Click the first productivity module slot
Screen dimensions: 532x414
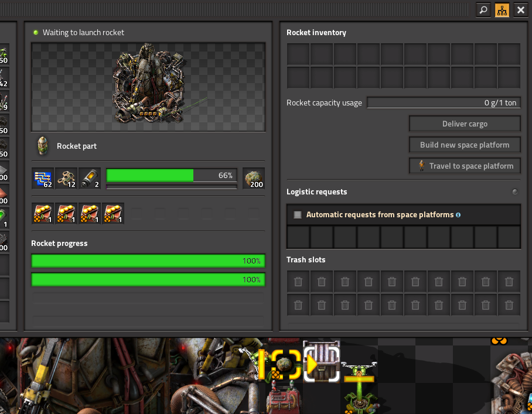[43, 214]
